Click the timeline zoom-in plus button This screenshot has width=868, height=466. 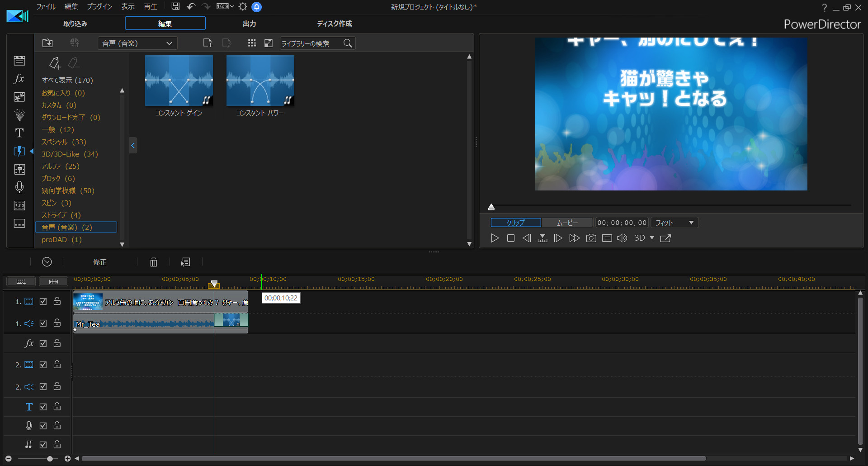pyautogui.click(x=67, y=459)
